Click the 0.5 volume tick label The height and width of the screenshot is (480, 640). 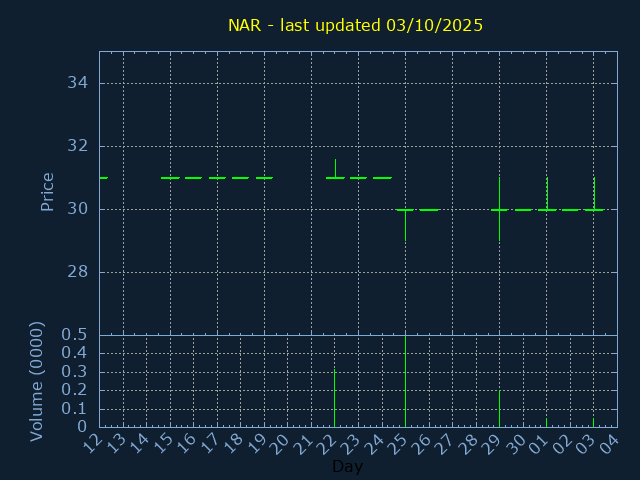[x=74, y=335]
